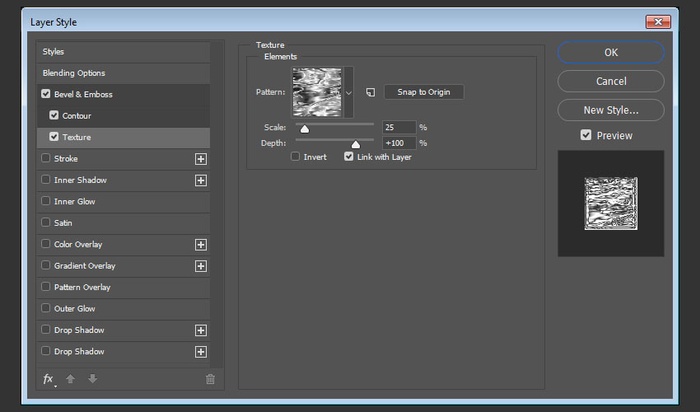Open the fx effects menu icon
Image resolution: width=700 pixels, height=412 pixels.
tap(48, 379)
